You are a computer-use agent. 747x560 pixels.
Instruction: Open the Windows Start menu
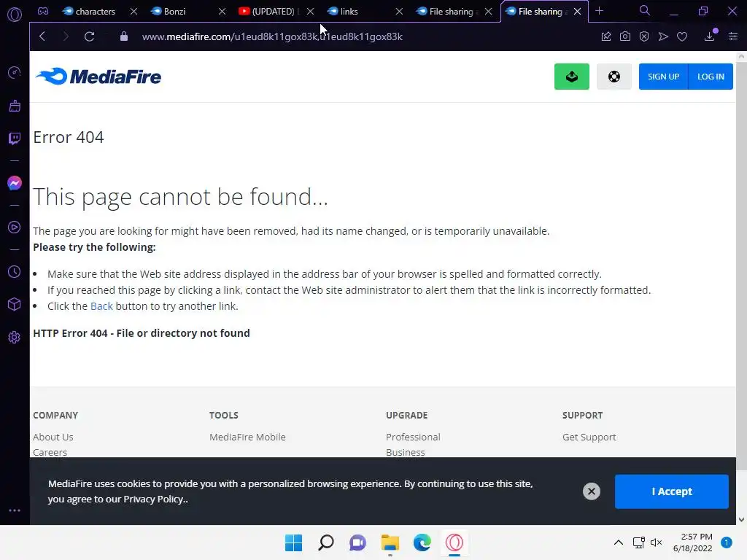[293, 542]
